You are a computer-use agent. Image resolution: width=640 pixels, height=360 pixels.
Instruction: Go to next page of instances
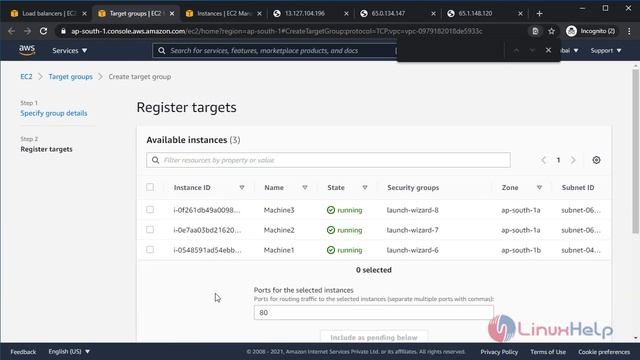(x=573, y=160)
